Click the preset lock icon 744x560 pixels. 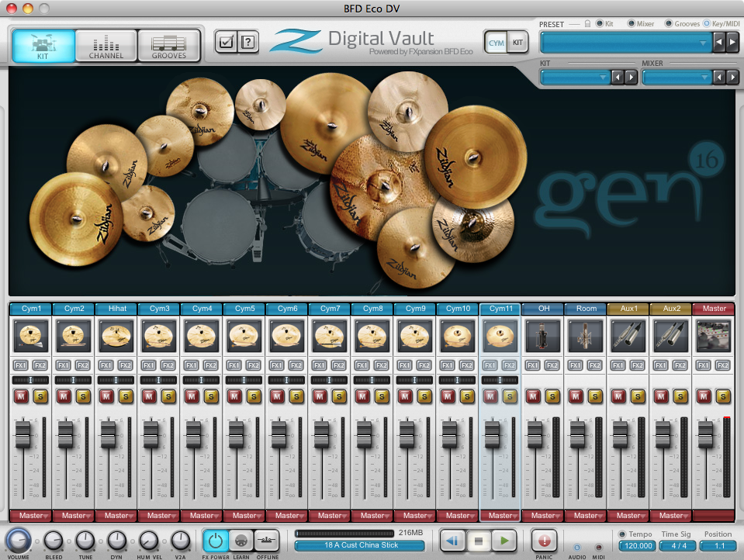pyautogui.click(x=587, y=23)
